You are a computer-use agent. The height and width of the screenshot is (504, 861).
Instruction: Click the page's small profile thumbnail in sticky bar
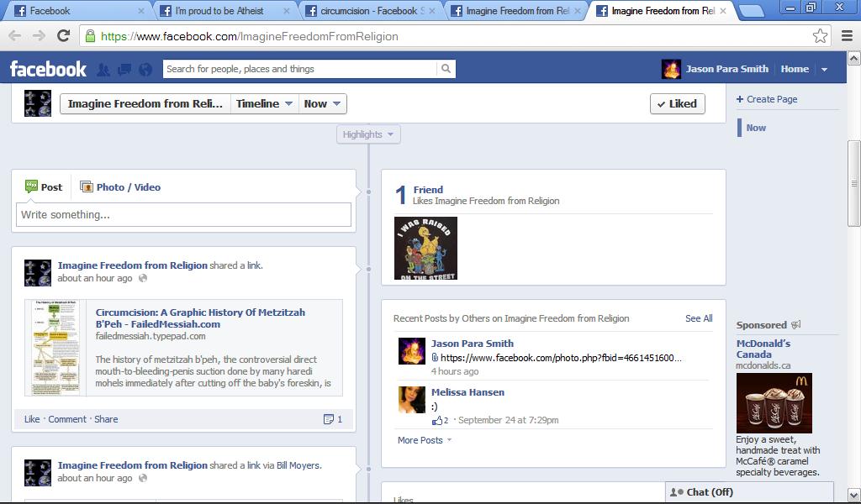coord(38,103)
